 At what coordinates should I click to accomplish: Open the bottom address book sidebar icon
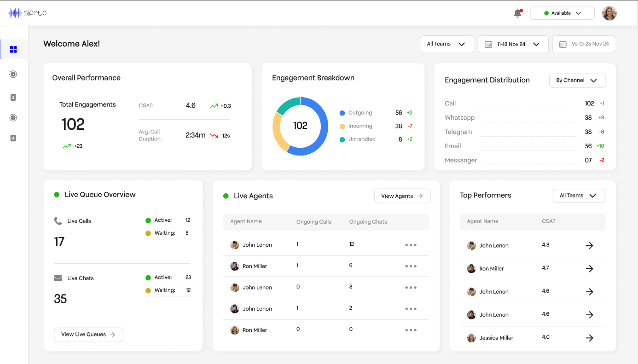pyautogui.click(x=14, y=138)
